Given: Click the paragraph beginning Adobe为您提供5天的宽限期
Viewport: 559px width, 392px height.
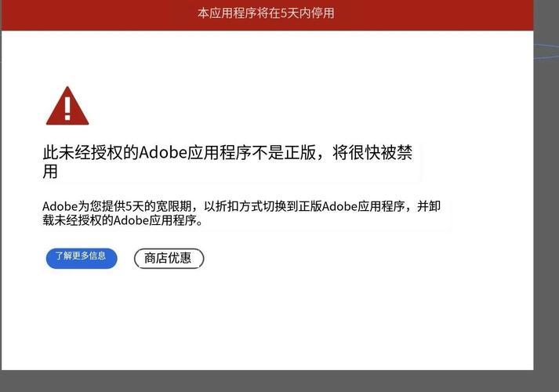Looking at the screenshot, I should (241, 213).
